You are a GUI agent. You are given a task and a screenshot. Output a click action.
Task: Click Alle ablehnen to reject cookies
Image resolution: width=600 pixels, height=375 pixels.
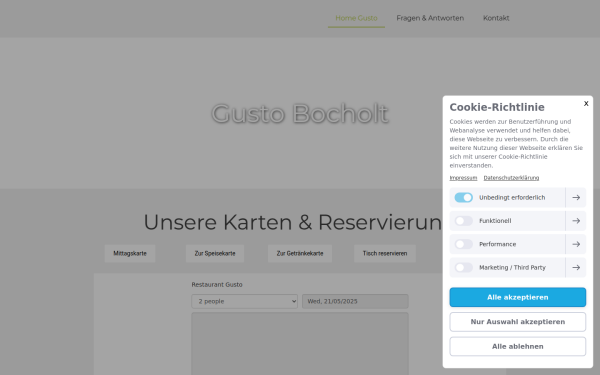click(x=517, y=346)
